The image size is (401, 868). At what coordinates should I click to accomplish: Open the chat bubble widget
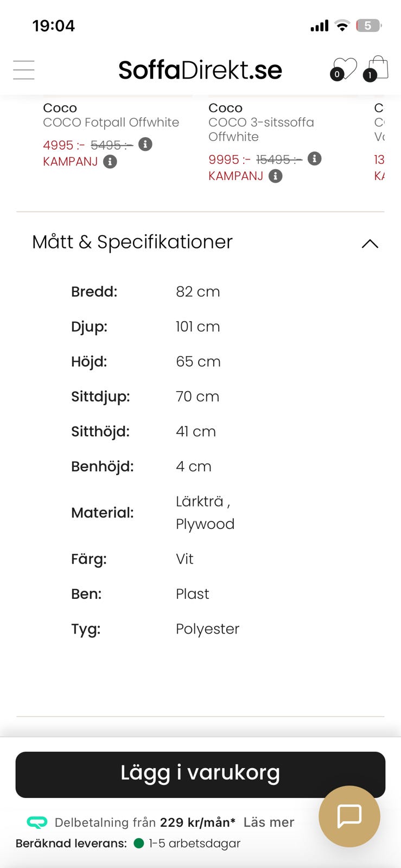[x=349, y=816]
